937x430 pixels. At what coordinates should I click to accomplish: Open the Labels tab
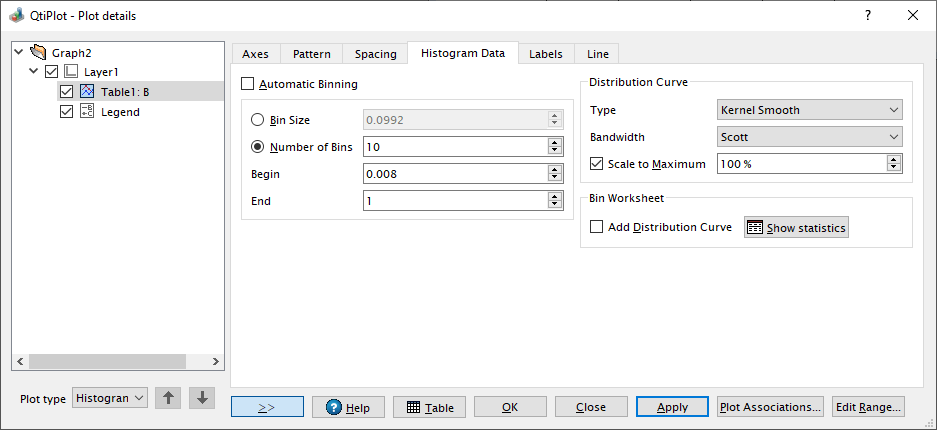tap(545, 54)
